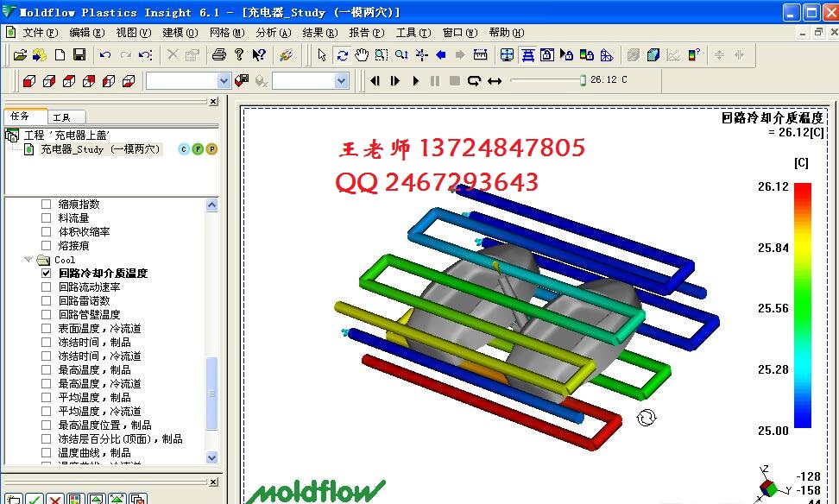The height and width of the screenshot is (504, 839).
Task: Open the 编辑(E) menu
Action: click(87, 33)
